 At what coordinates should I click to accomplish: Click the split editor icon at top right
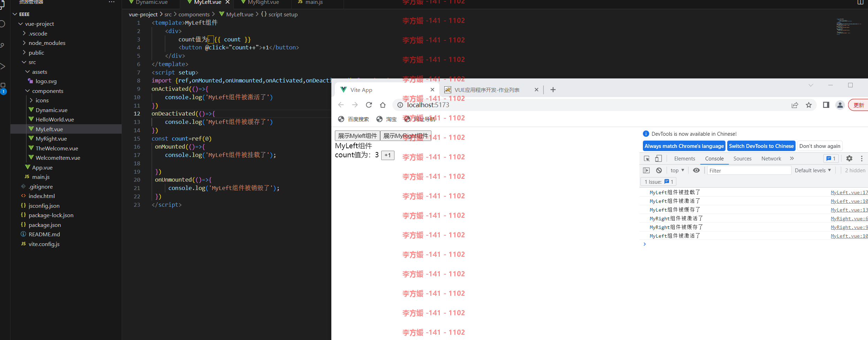coord(860,2)
